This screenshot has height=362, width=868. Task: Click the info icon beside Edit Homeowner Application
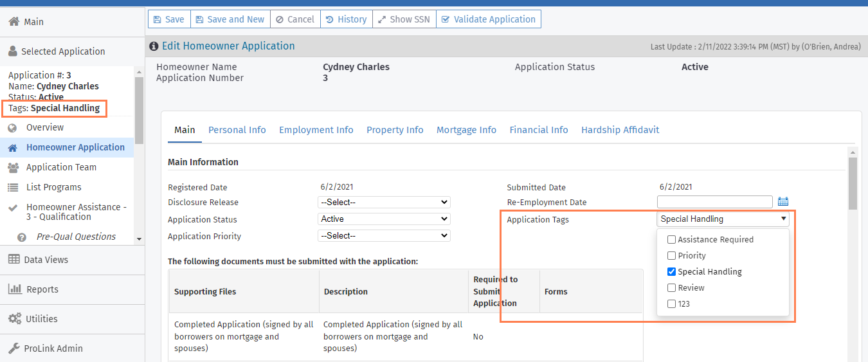pos(154,46)
